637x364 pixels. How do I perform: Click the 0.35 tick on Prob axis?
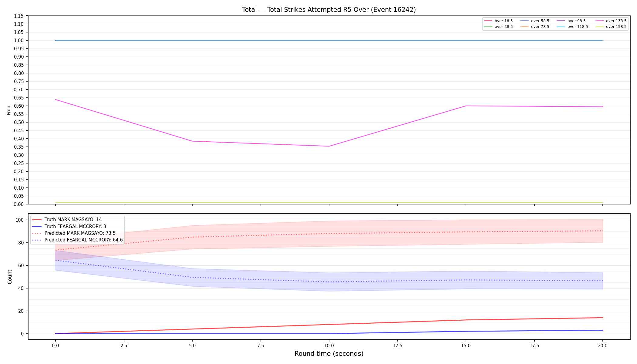pos(19,147)
